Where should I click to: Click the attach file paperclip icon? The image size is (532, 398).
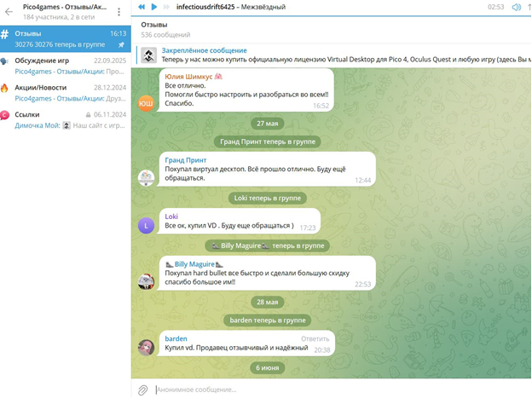(x=143, y=389)
